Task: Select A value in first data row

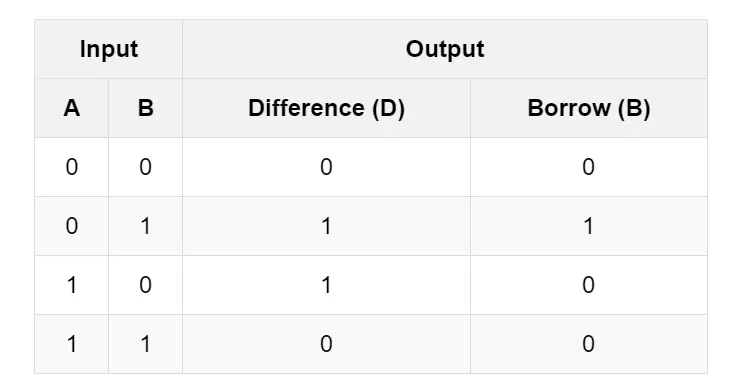Action: coord(72,167)
